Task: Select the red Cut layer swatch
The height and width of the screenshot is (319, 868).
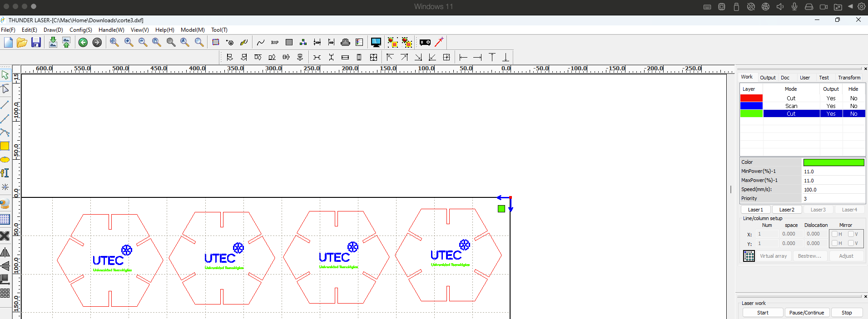Action: coord(751,98)
